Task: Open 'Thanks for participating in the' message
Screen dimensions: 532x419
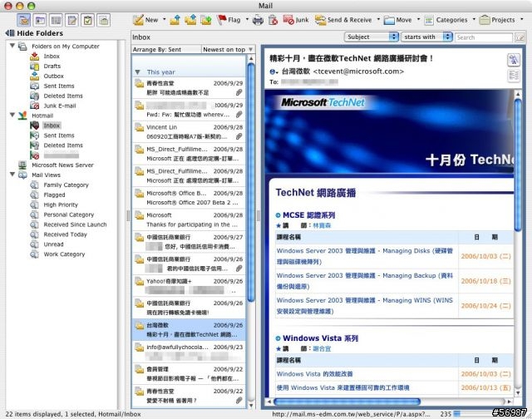Action: point(189,219)
